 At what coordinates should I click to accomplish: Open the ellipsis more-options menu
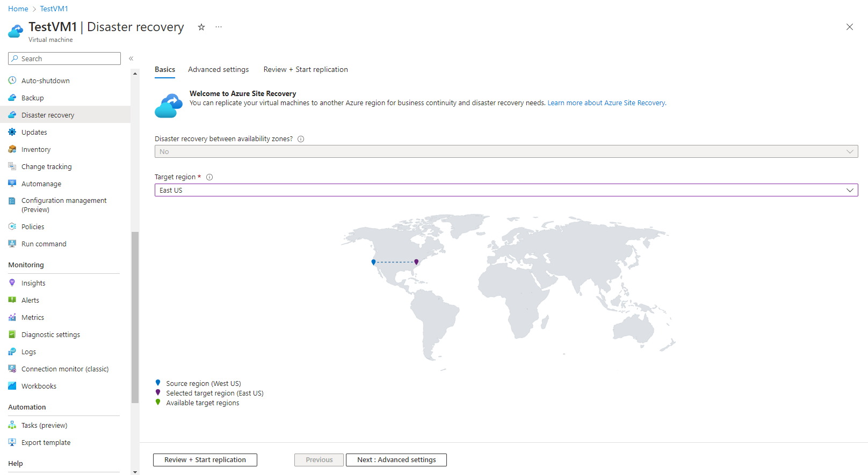[x=219, y=27]
